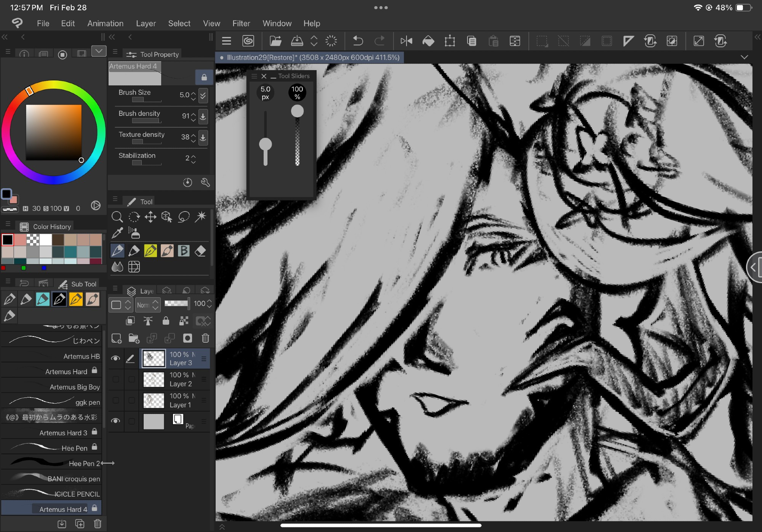Screen dimensions: 762x532
Task: Duplicate sub tool icon at panel bottom
Action: coord(80,524)
